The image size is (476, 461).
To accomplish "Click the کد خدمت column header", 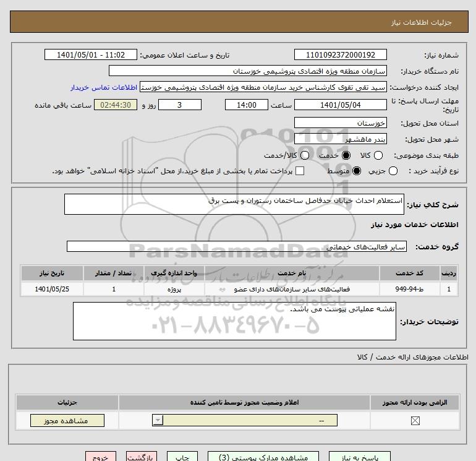I will 409,273.
